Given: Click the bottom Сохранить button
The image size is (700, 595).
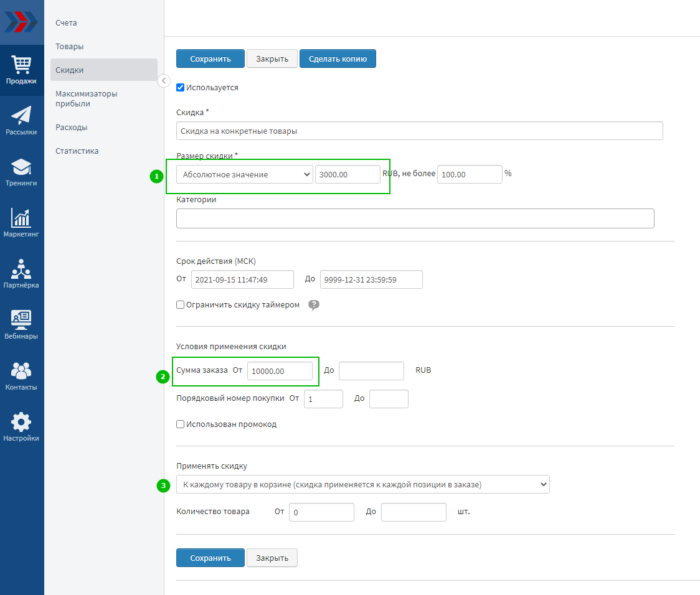Looking at the screenshot, I should pos(210,558).
